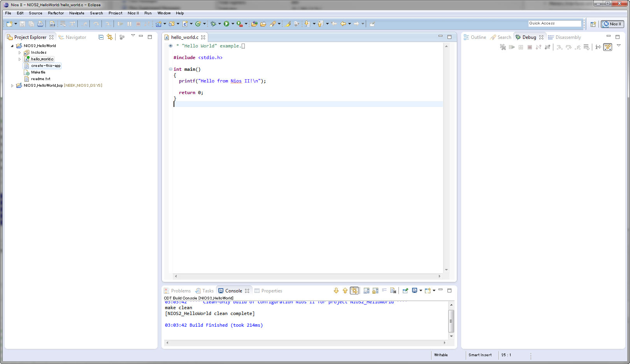Click the Collapse All icon in Project Explorer
The image size is (630, 364).
coord(101,37)
